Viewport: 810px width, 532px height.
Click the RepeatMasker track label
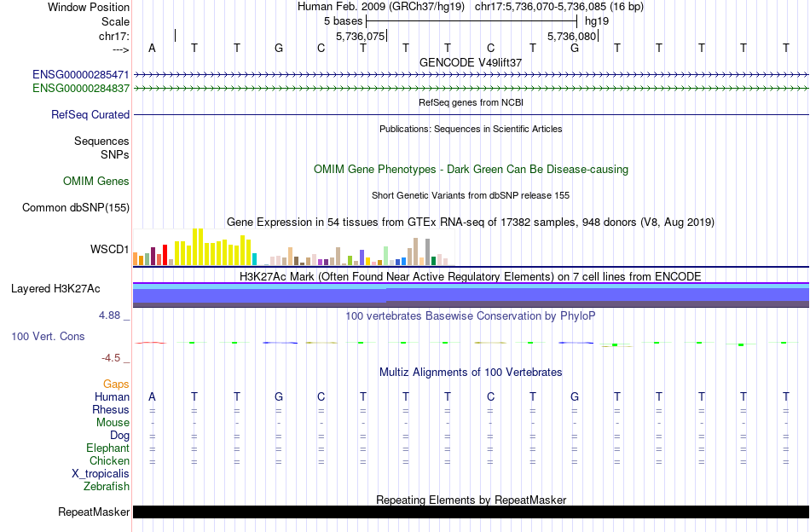[94, 512]
